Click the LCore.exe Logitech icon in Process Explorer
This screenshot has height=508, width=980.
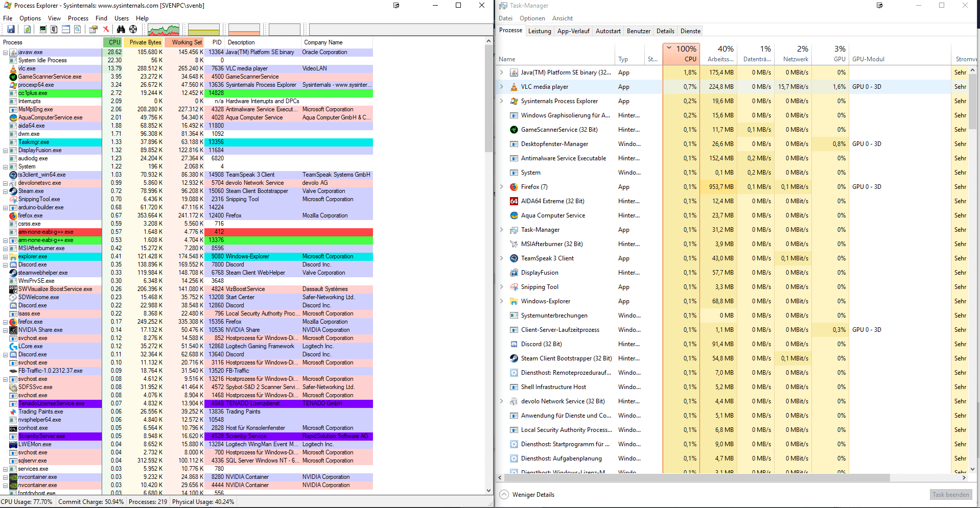(x=13, y=346)
